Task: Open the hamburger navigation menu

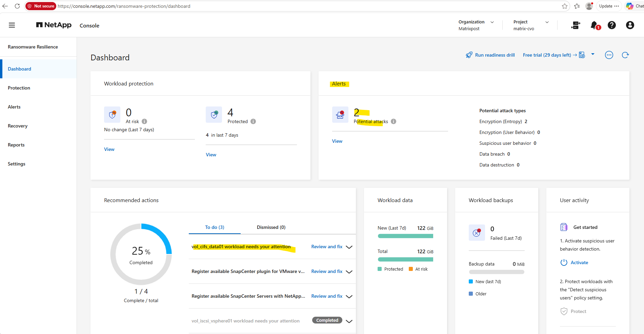Action: tap(12, 25)
